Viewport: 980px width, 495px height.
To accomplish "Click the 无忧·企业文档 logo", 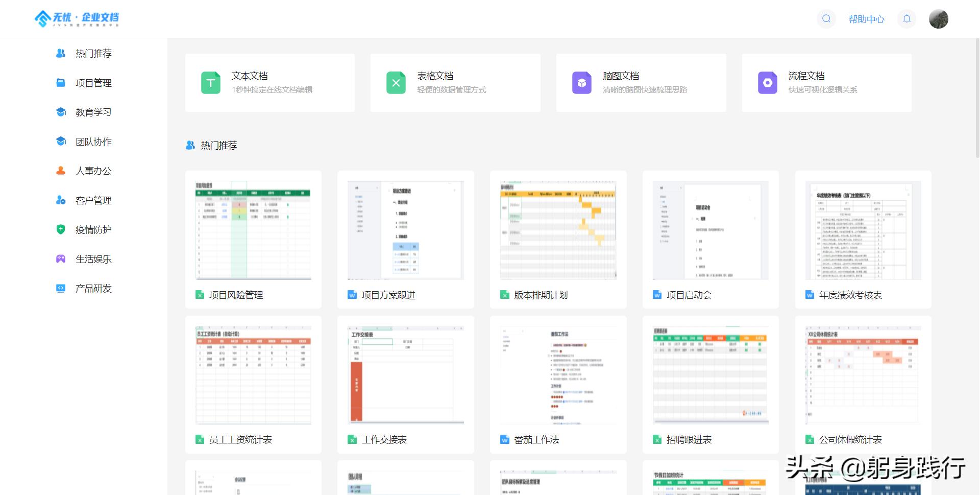I will [77, 18].
